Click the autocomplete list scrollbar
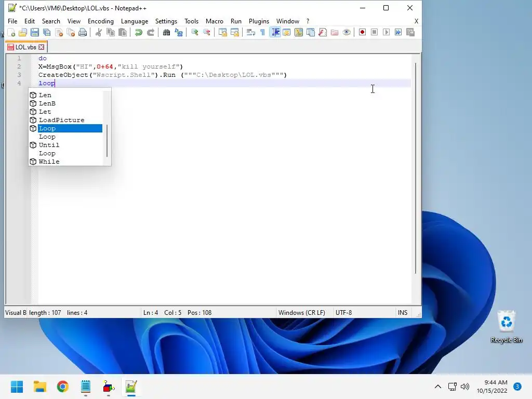The image size is (532, 399). click(107, 140)
